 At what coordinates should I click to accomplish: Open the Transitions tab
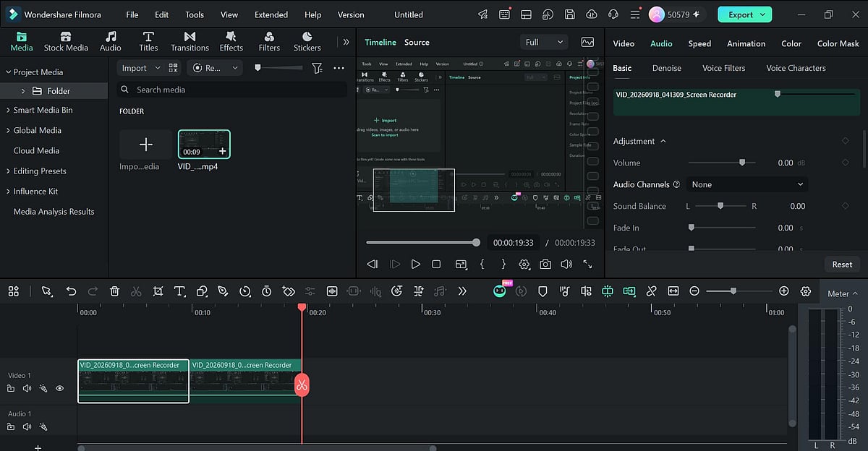tap(190, 42)
